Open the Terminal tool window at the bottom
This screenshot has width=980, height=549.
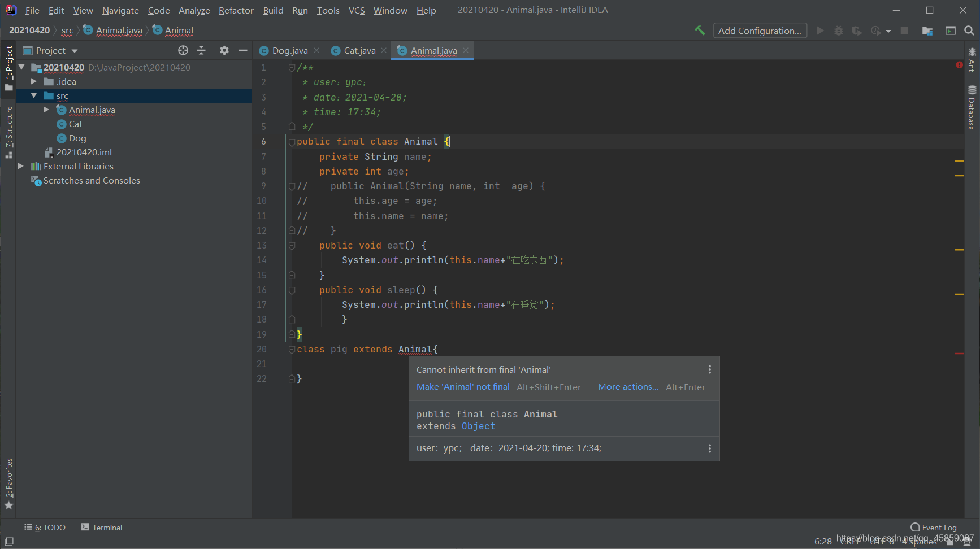[x=102, y=527]
